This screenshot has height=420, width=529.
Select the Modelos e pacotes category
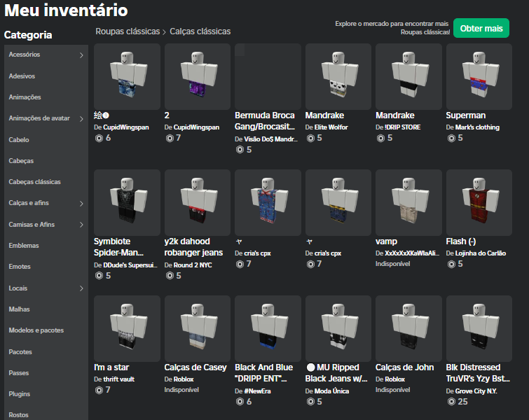pos(36,330)
